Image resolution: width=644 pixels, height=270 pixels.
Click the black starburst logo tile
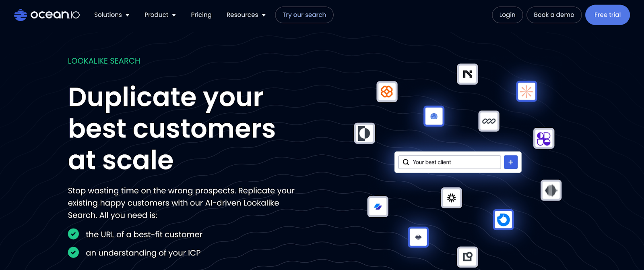click(451, 198)
